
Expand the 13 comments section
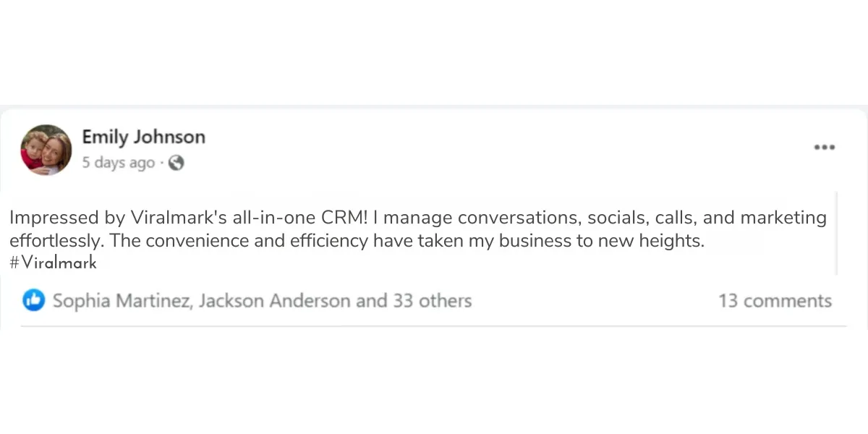(x=775, y=301)
